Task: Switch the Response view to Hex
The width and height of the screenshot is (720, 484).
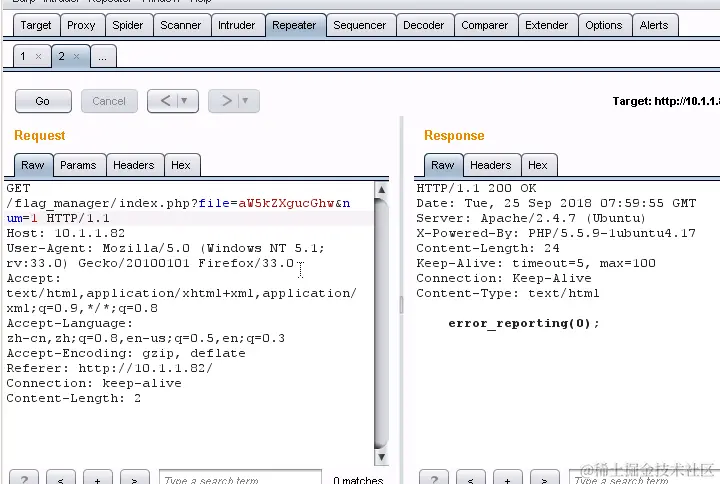Action: click(x=538, y=165)
